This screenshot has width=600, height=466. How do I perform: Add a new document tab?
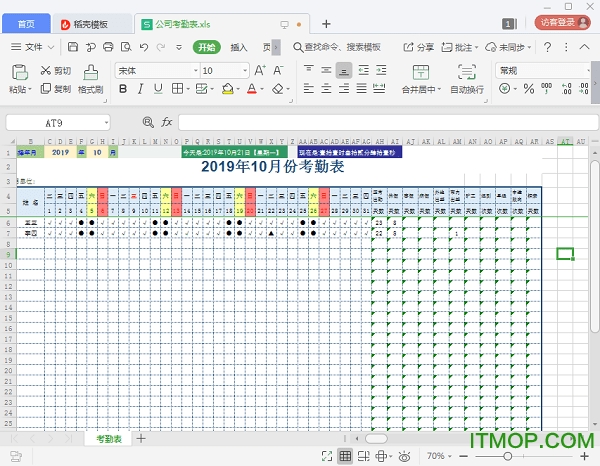326,24
